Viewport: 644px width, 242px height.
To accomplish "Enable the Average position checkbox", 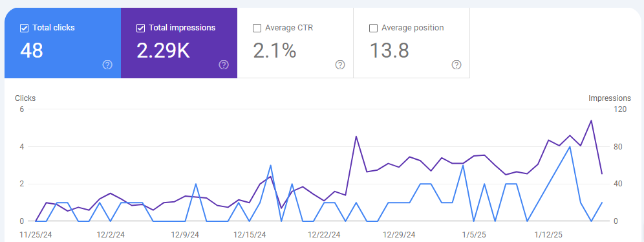I will [373, 28].
